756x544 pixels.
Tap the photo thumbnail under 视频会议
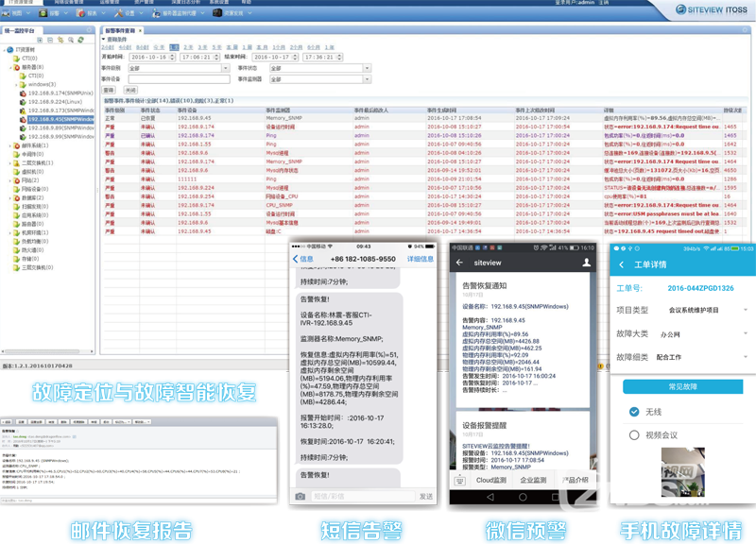682,472
